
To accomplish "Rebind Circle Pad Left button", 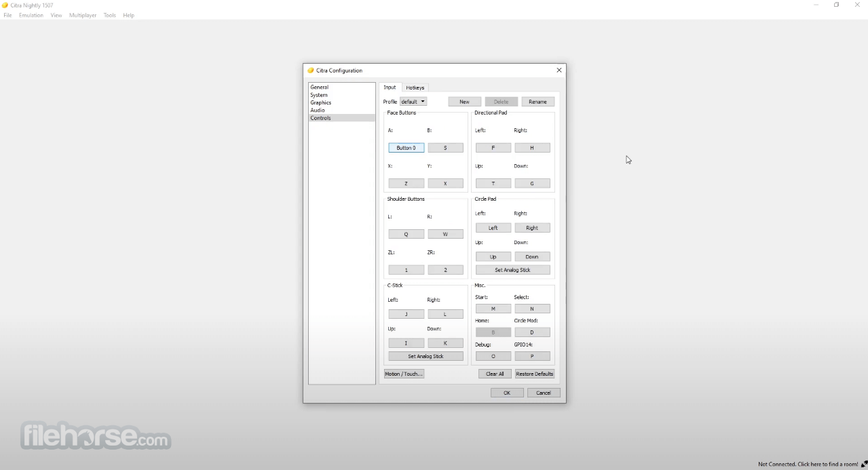I will [x=493, y=228].
